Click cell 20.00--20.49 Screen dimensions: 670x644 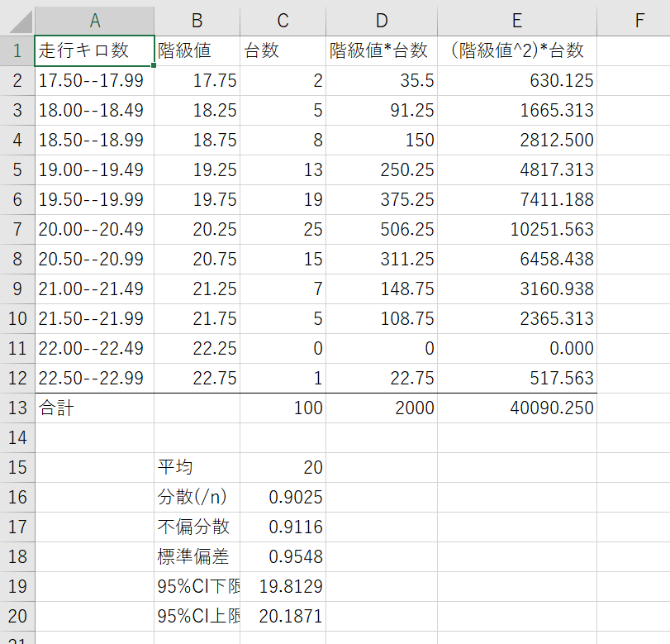click(94, 230)
